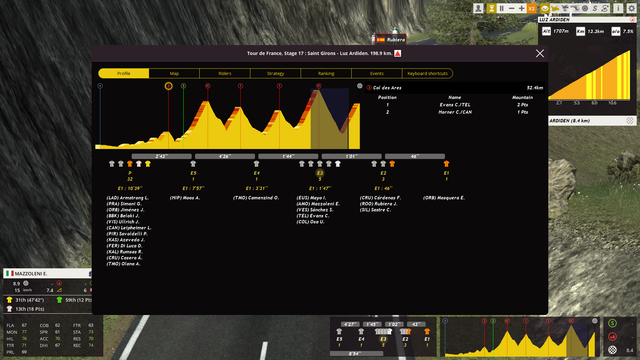Click the checkered finish icon bottom right
Screen dimensions: 640x360
pos(612,350)
